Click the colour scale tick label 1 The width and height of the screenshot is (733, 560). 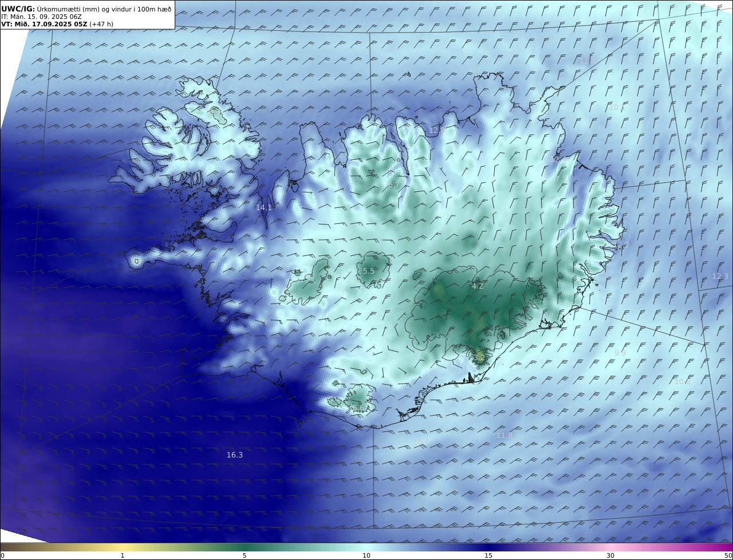point(122,555)
